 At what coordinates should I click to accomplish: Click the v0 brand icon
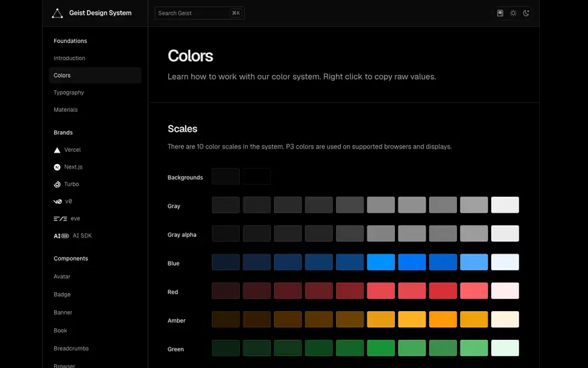(57, 201)
